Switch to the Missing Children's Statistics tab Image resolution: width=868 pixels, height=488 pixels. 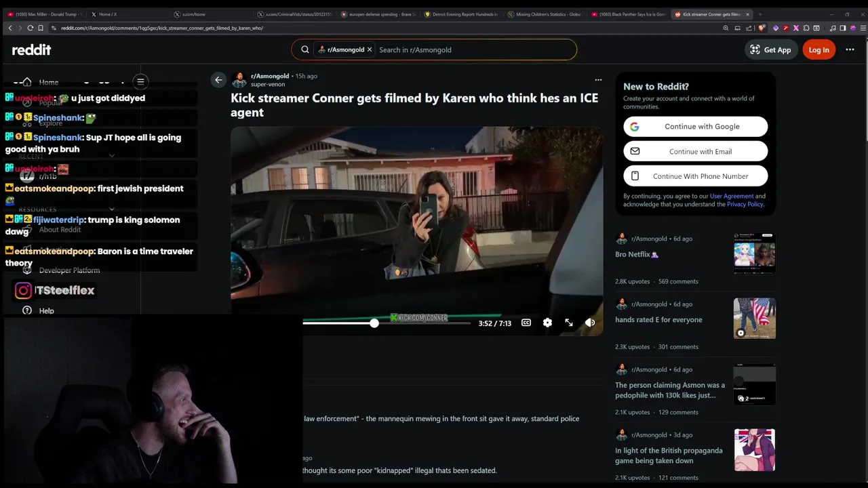point(545,14)
